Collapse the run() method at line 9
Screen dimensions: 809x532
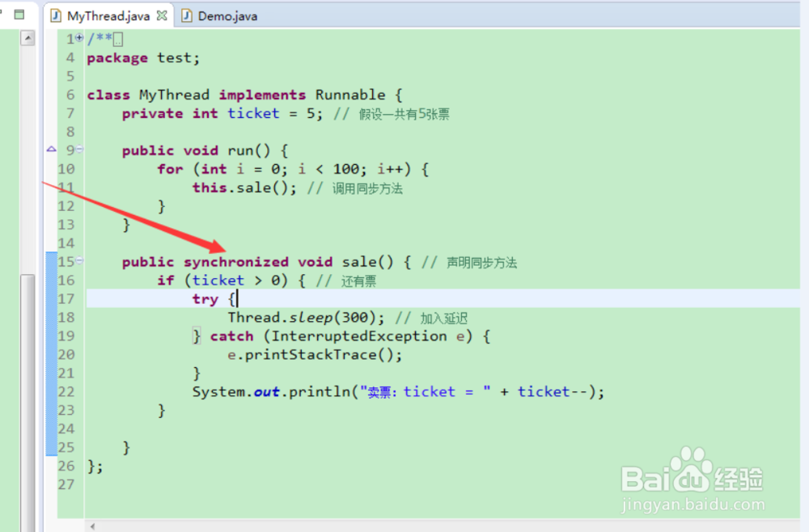pyautogui.click(x=79, y=150)
